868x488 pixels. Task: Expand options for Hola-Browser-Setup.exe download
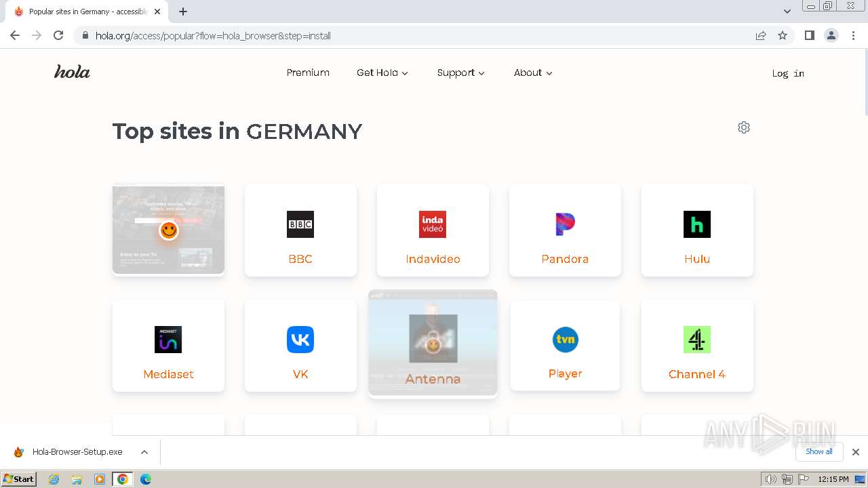[x=144, y=452]
